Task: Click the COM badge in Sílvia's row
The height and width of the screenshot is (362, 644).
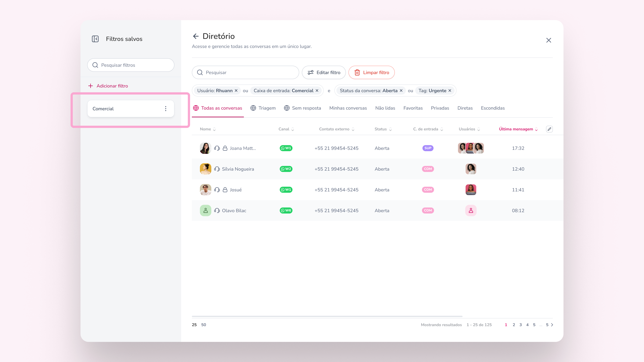Action: click(428, 169)
